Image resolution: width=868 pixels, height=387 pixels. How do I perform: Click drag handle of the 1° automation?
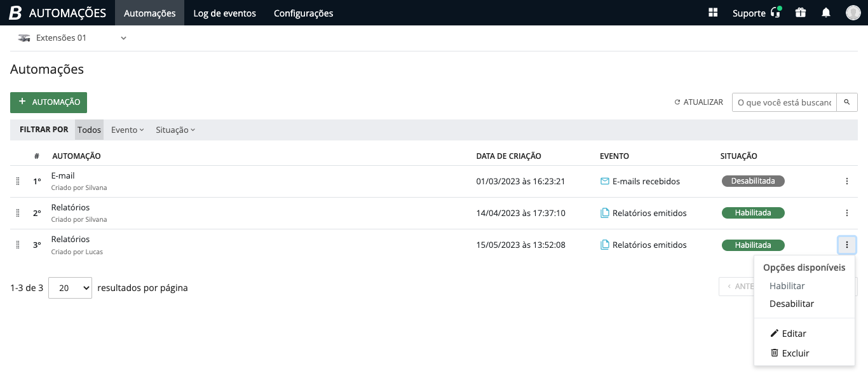point(18,181)
